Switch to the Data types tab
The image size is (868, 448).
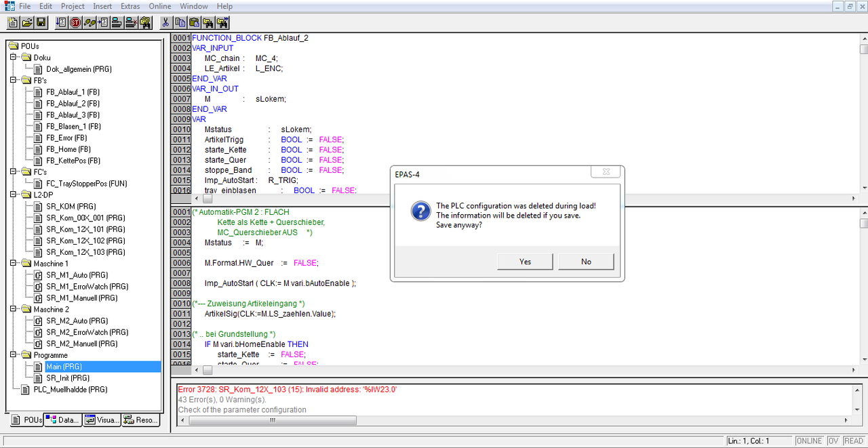click(63, 420)
